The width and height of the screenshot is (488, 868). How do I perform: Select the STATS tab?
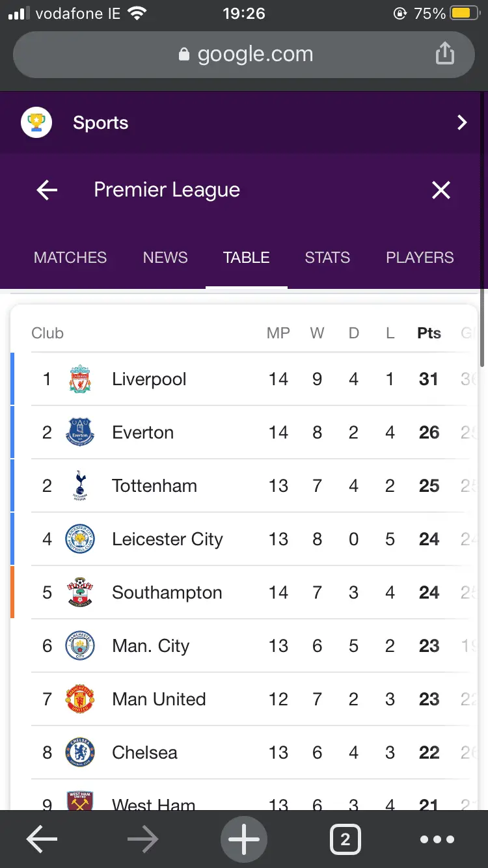[327, 258]
